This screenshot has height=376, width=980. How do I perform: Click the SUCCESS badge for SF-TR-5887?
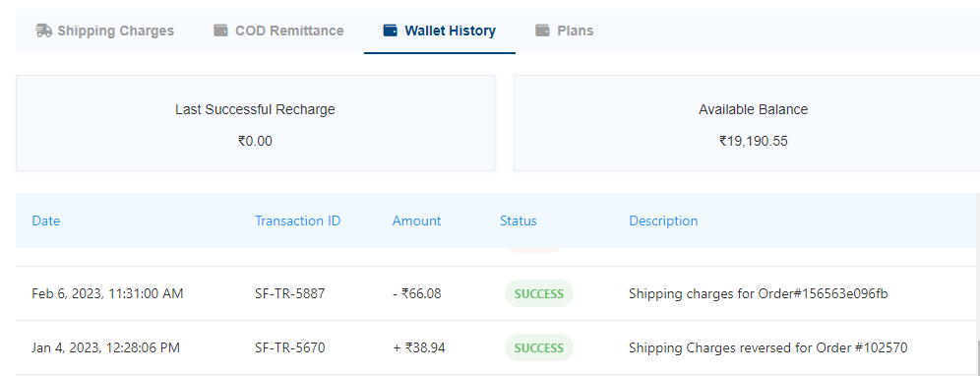(x=539, y=293)
